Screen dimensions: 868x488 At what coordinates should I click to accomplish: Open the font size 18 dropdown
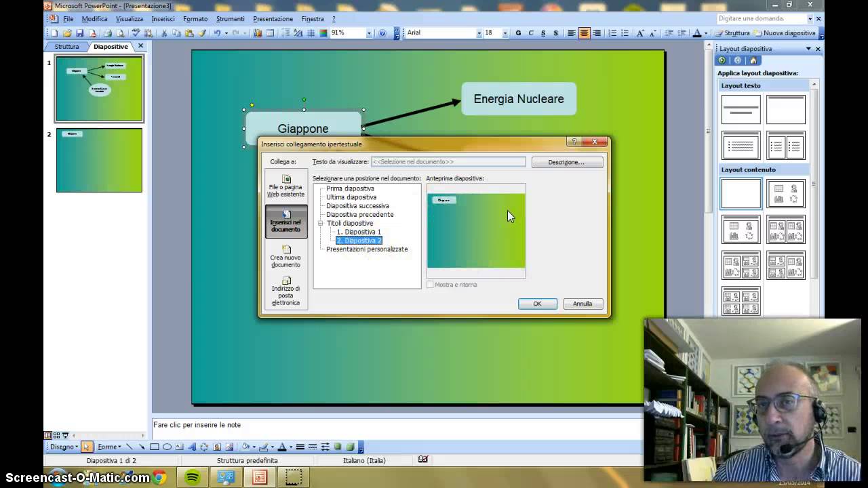pos(505,33)
